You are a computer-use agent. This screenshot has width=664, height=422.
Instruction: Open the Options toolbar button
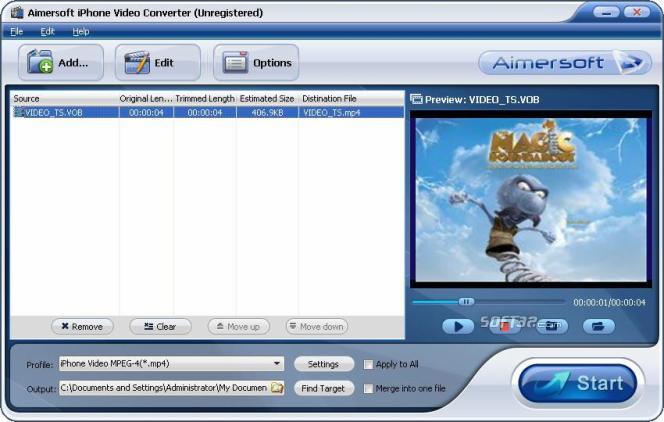click(256, 63)
